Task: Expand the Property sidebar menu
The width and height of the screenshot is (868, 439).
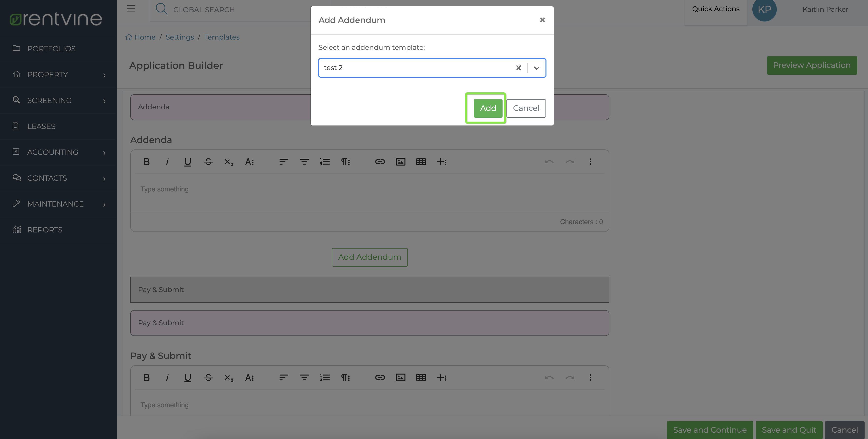Action: point(58,74)
